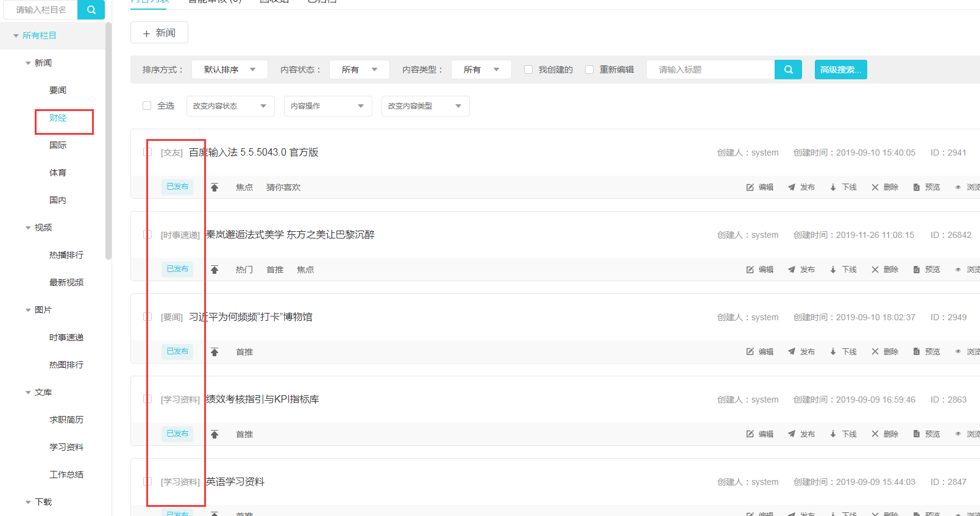Take the 秦岚邂逅法式美学 article offline
Image resolution: width=980 pixels, height=516 pixels.
pyautogui.click(x=843, y=270)
